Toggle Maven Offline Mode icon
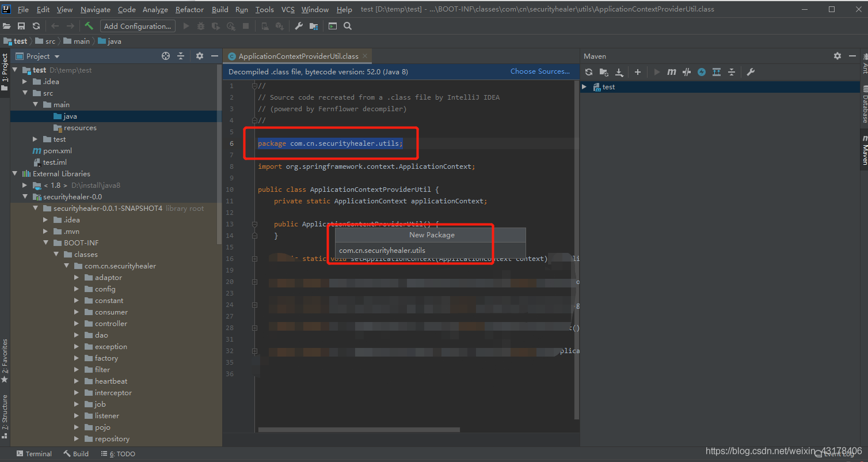The image size is (868, 462). (x=687, y=72)
